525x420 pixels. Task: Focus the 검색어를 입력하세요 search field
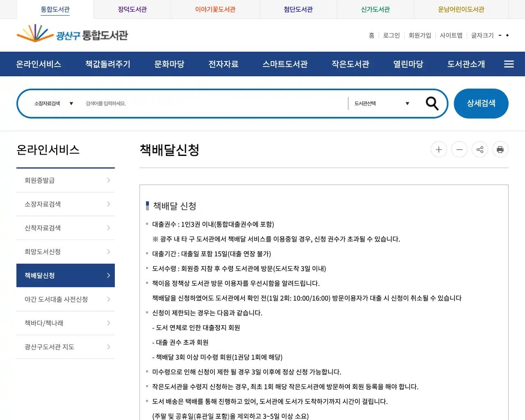[x=213, y=103]
